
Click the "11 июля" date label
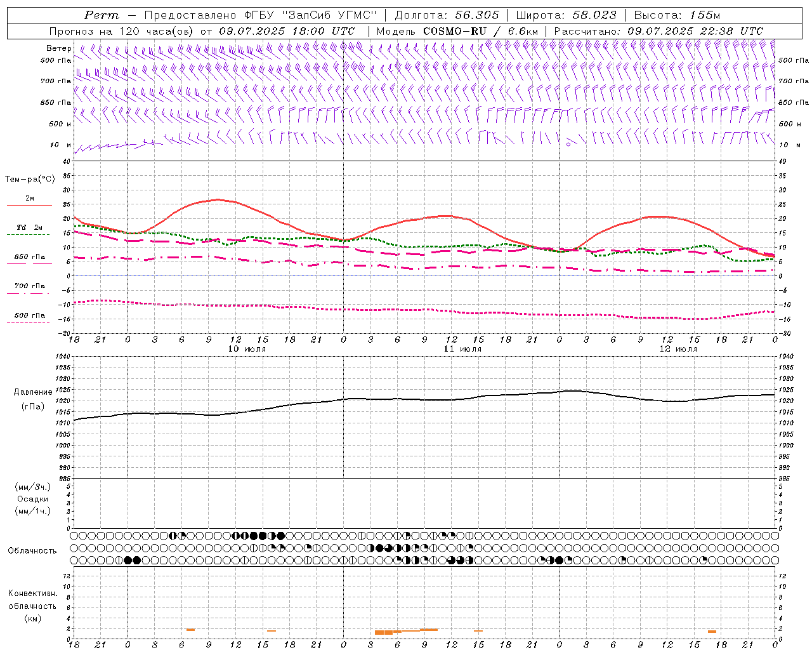tap(462, 349)
